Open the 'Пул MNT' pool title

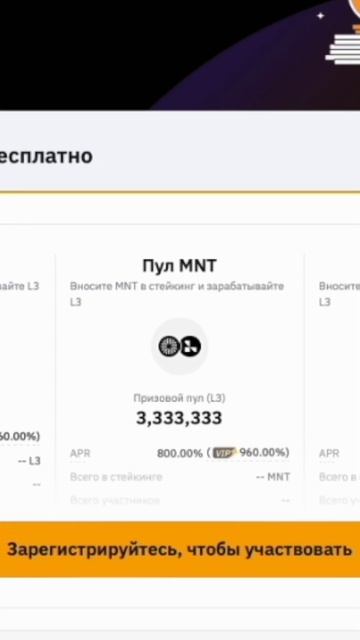[179, 266]
